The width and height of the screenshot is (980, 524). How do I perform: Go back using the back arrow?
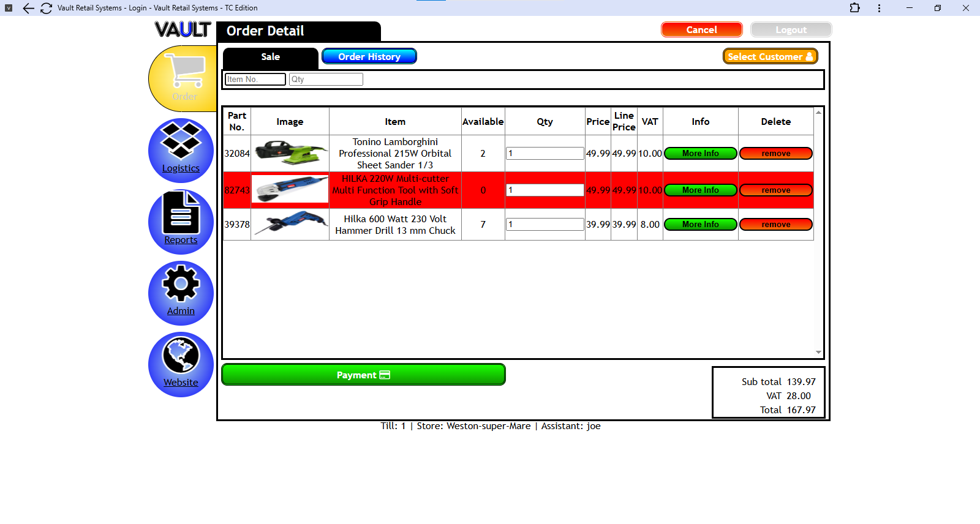coord(28,8)
